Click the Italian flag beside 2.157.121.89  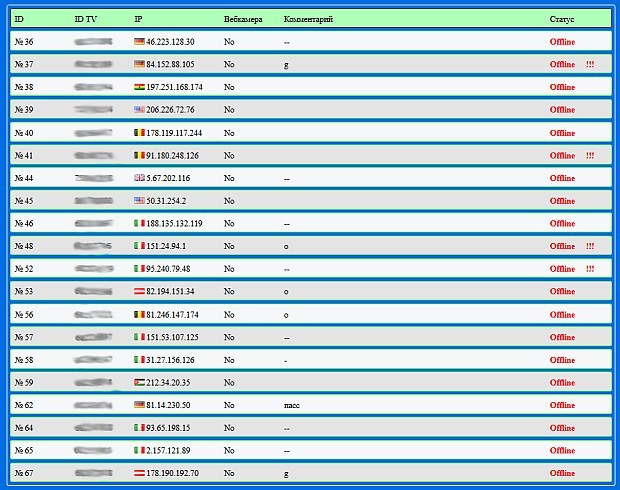coord(139,450)
